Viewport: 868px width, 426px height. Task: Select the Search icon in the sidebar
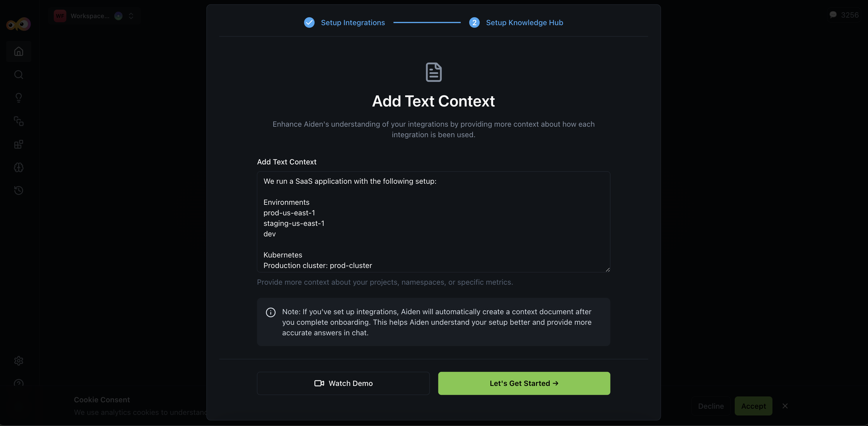[x=18, y=75]
